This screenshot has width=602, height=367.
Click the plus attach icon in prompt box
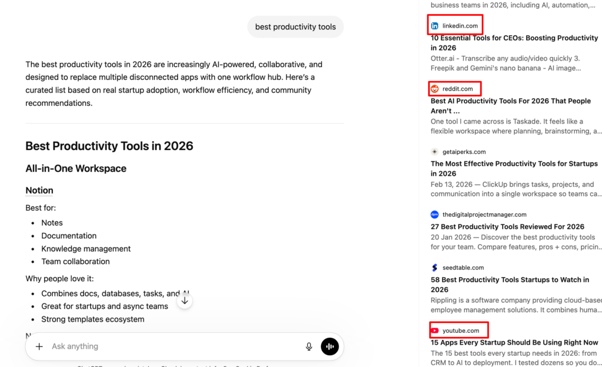click(39, 347)
